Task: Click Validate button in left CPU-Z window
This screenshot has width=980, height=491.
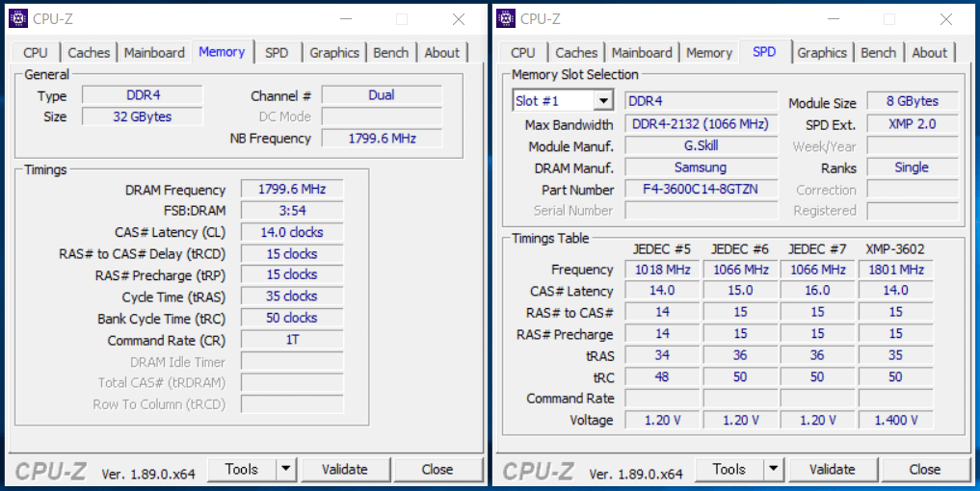Action: coord(345,469)
